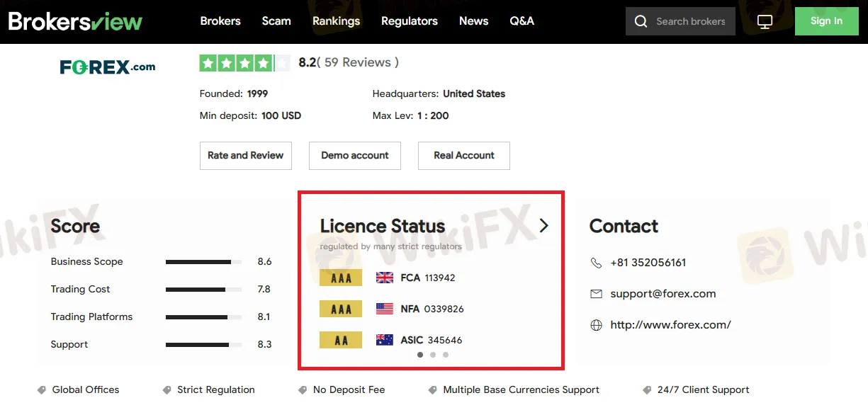Click the Strict Regulation label

(216, 389)
